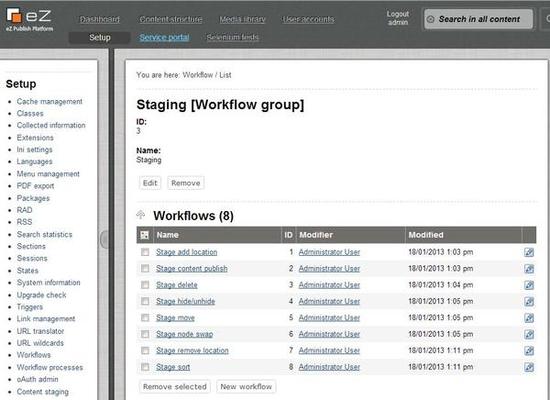Open Triggers in Setup menu
The width and height of the screenshot is (550, 400).
(30, 307)
